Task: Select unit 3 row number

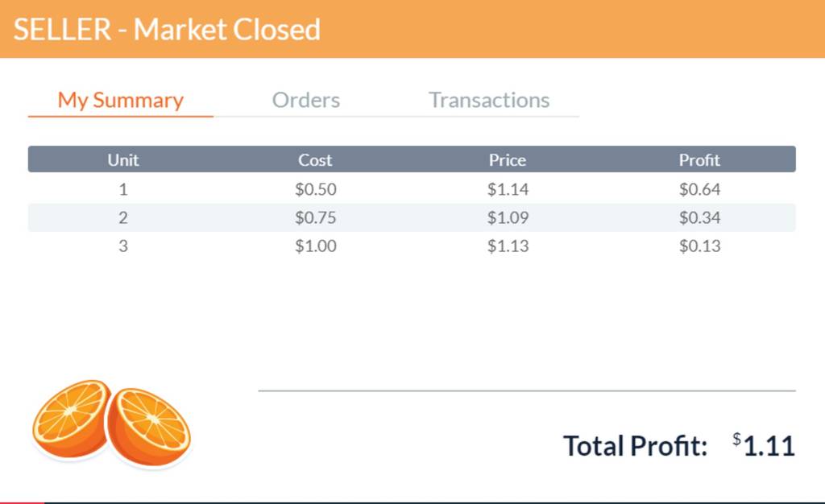Action: click(123, 246)
